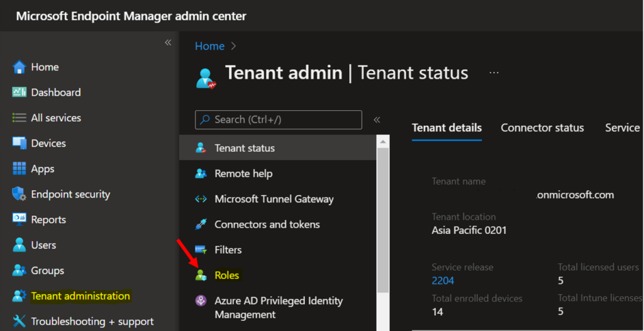The height and width of the screenshot is (331, 644).
Task: Click the Reports monitor icon
Action: (19, 220)
